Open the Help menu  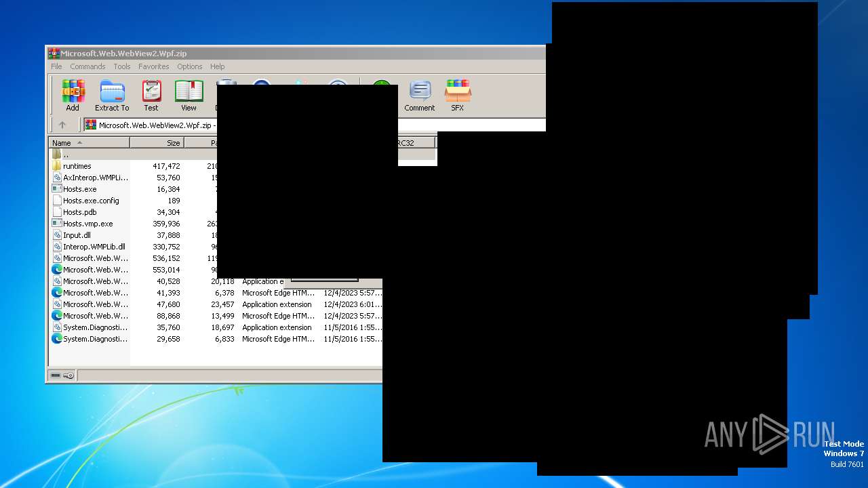pos(217,66)
